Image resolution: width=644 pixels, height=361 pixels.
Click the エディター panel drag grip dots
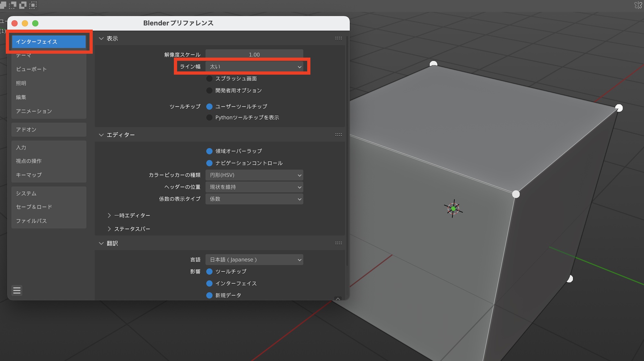point(338,135)
